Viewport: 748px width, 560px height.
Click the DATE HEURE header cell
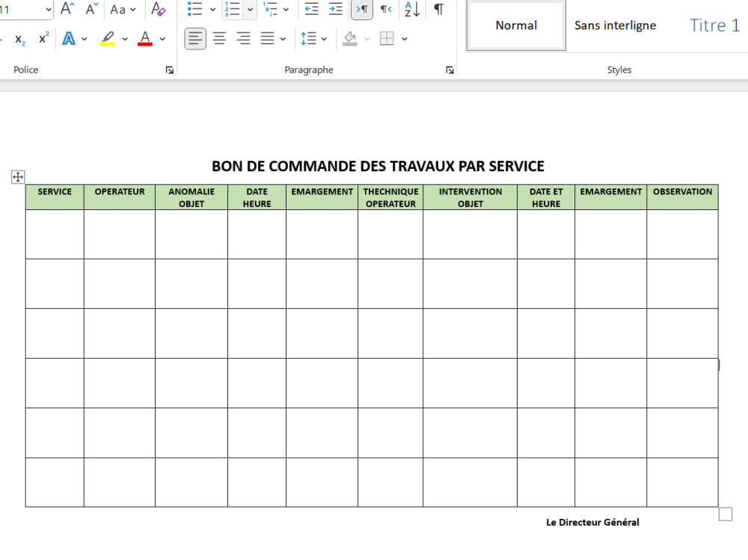[257, 197]
